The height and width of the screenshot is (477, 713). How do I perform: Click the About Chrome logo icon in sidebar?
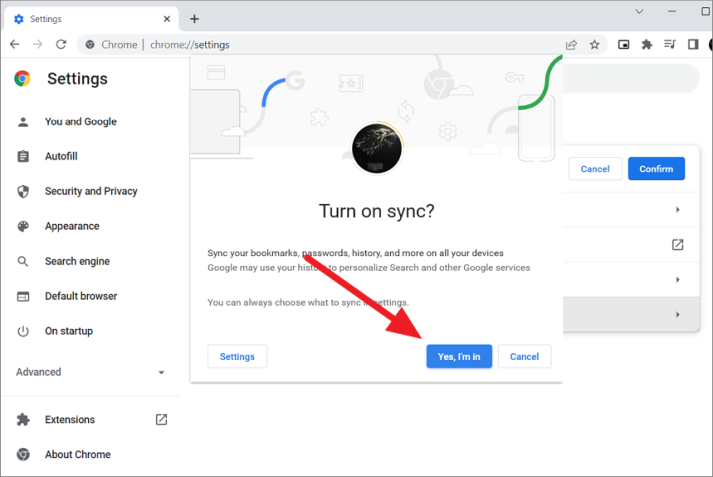(23, 454)
